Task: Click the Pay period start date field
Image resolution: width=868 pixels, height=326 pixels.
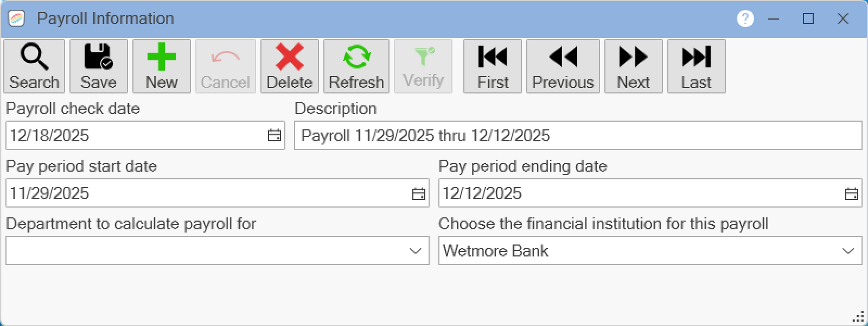Action: click(206, 193)
